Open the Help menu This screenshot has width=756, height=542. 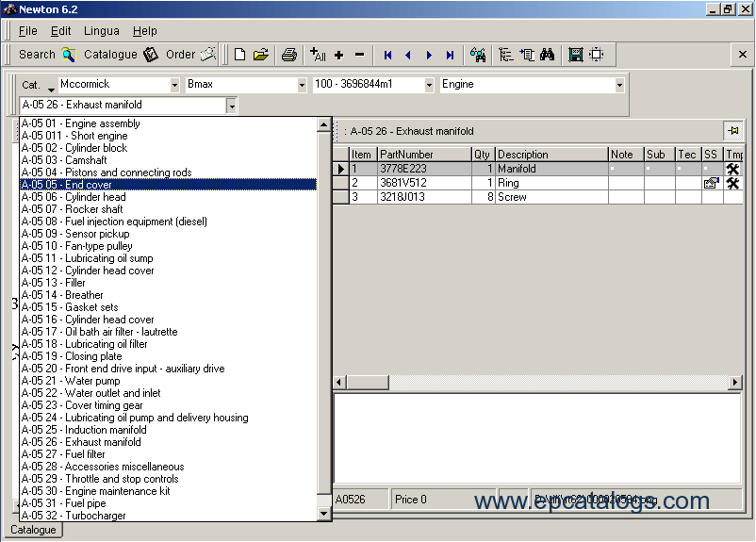tap(145, 31)
